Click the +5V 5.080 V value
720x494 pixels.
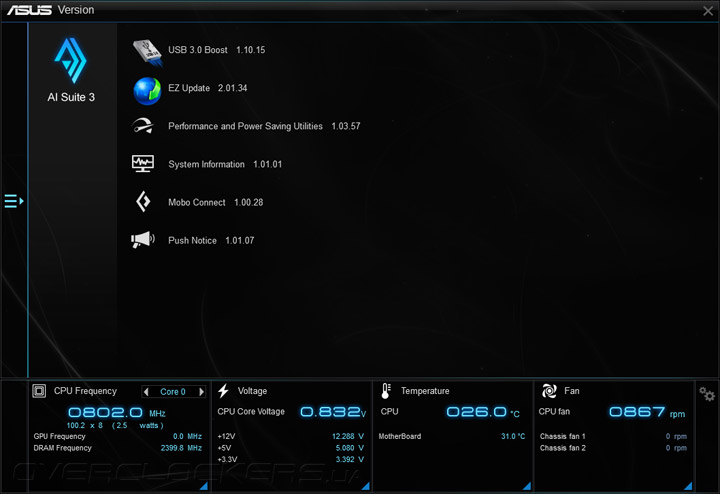coord(349,448)
